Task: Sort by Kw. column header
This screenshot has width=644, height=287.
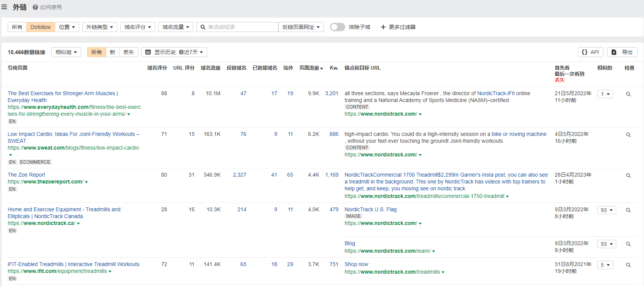Action: tap(334, 68)
